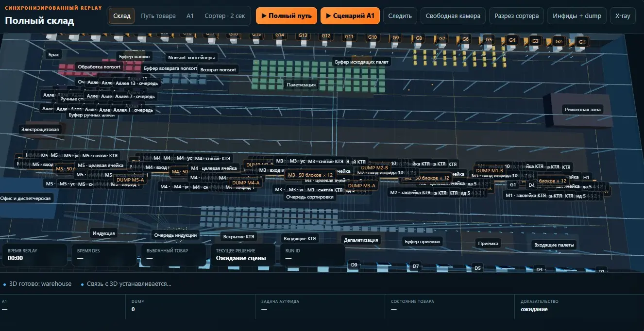Select the Буфер возврата nonsort label

coord(170,68)
